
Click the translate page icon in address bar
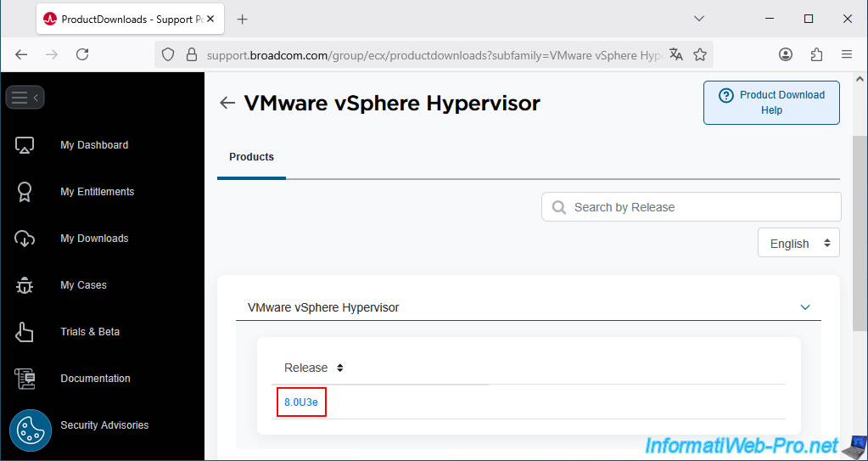click(675, 54)
